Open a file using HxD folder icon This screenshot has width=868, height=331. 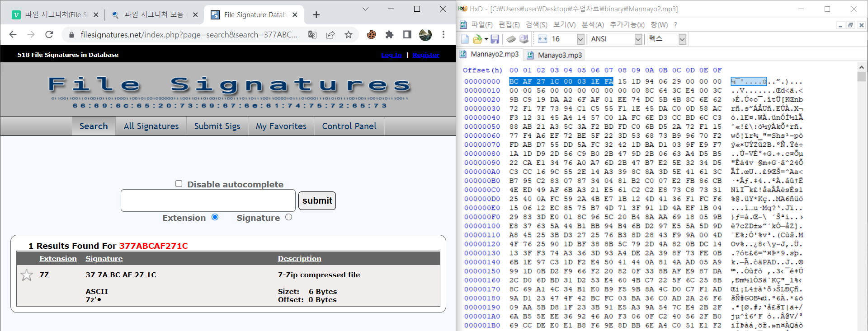[x=477, y=39]
